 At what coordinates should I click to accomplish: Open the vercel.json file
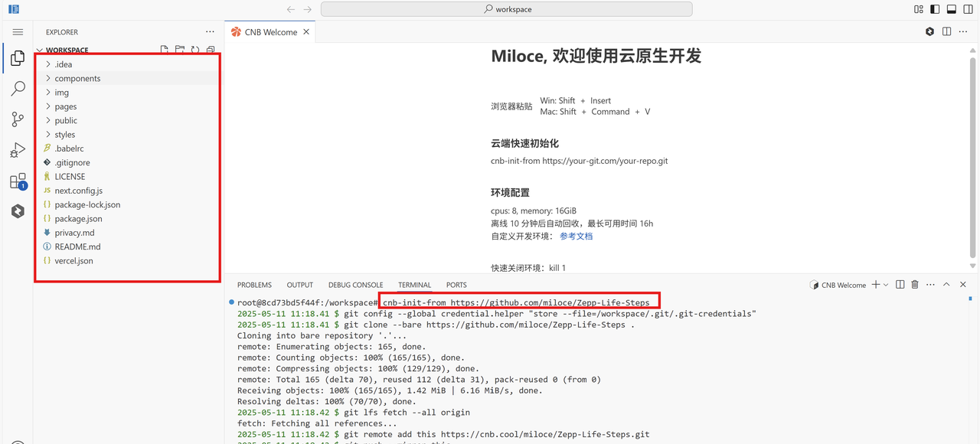(127, 261)
